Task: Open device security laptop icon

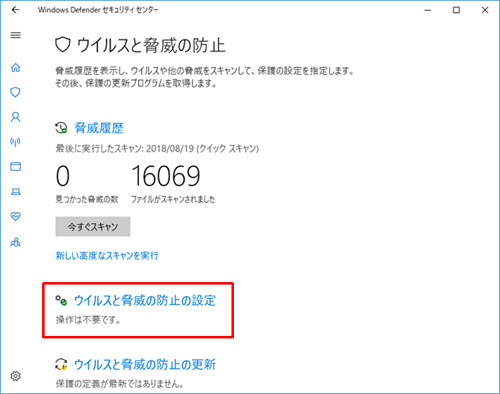Action: pos(15,192)
